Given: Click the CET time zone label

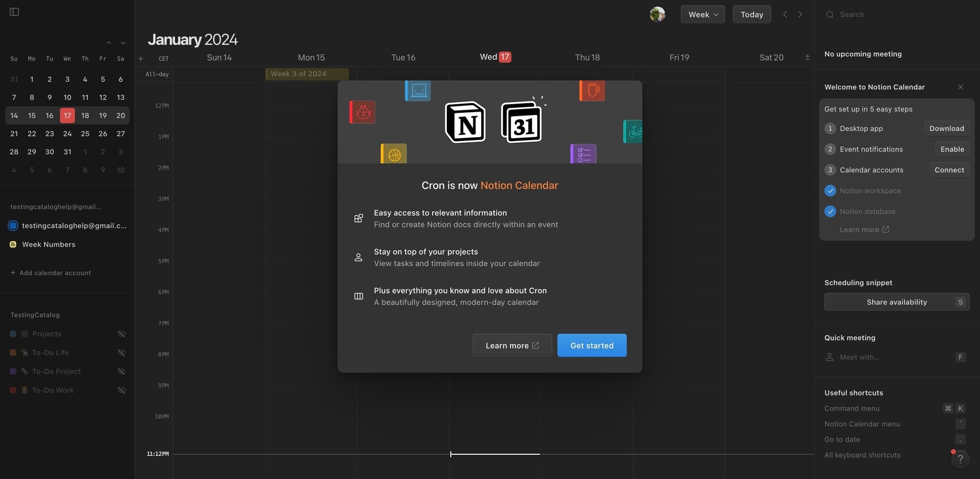Looking at the screenshot, I should tap(164, 59).
